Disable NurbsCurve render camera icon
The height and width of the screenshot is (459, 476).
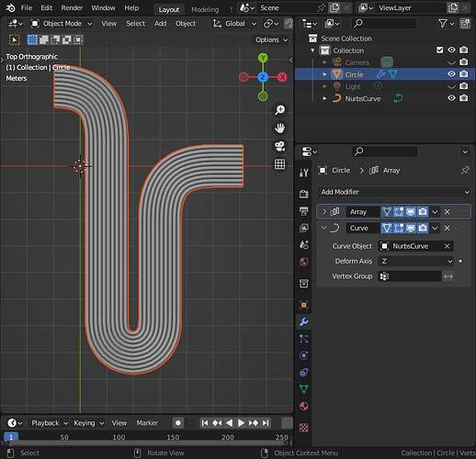464,98
